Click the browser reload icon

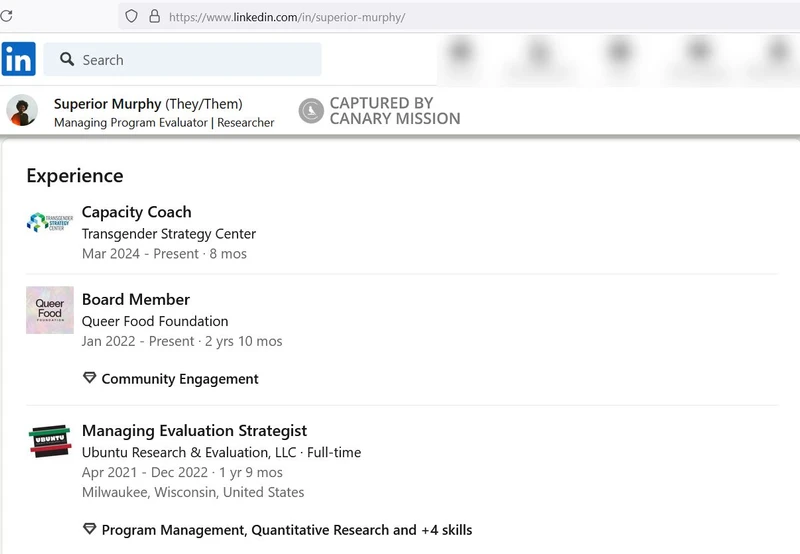coord(6,16)
